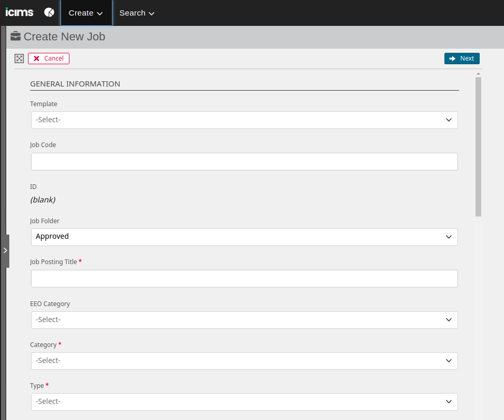Image resolution: width=504 pixels, height=420 pixels.
Task: Focus the Job Code input field
Action: [244, 162]
